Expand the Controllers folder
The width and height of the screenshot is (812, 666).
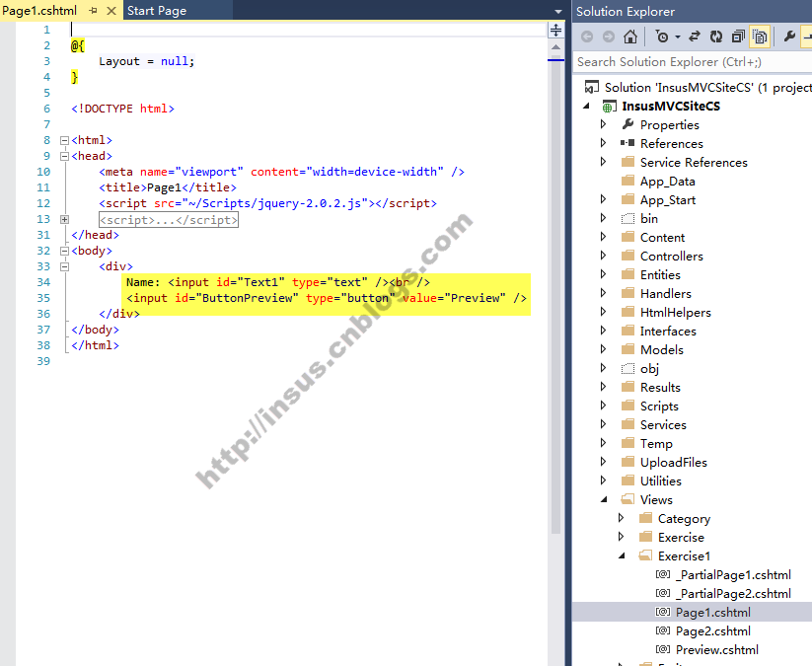tap(603, 256)
